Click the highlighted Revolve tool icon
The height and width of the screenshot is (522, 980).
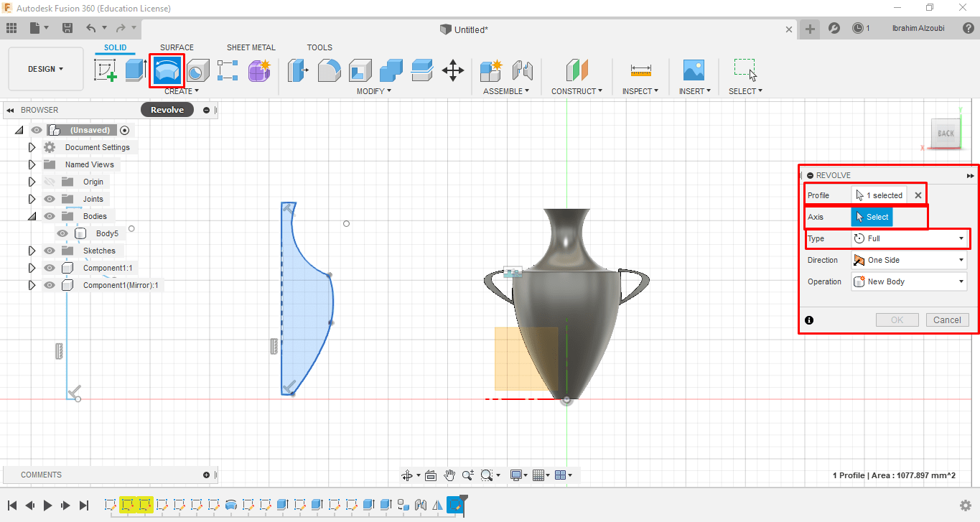click(x=167, y=70)
